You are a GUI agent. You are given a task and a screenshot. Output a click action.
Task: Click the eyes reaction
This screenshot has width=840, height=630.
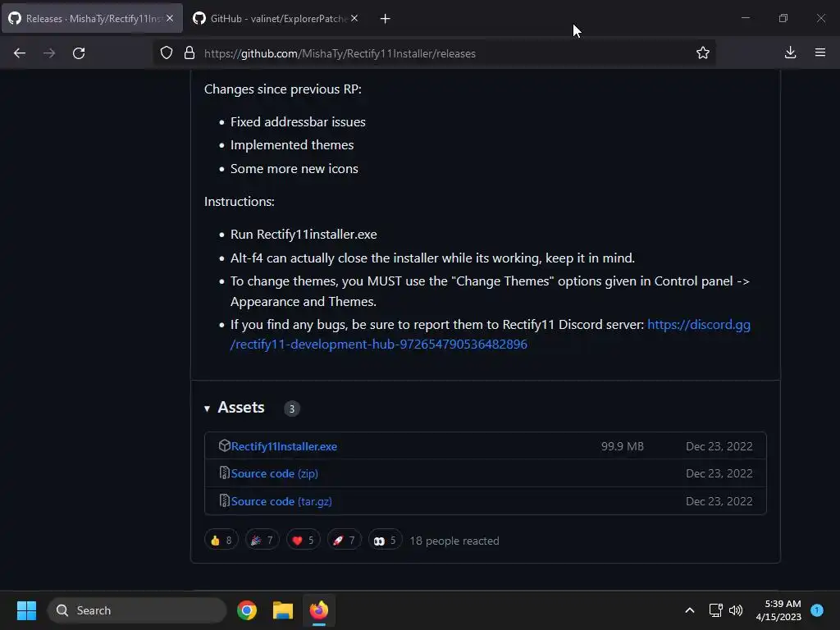pyautogui.click(x=386, y=540)
